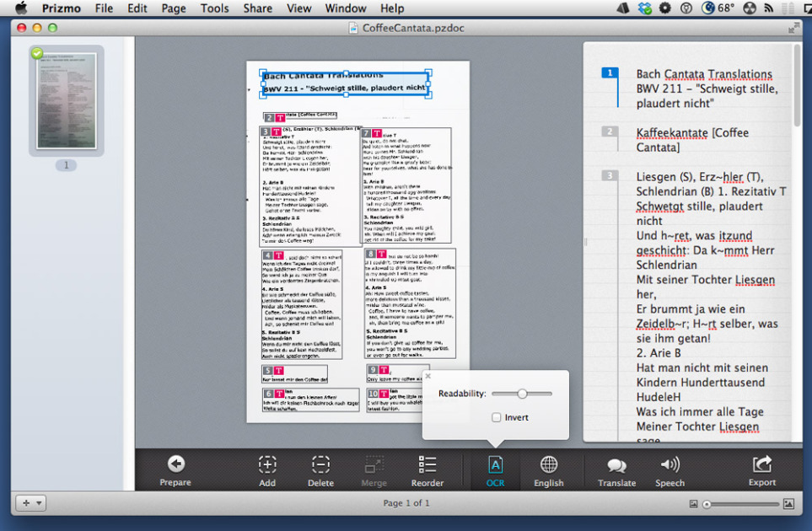Viewport: 812px width, 531px height.
Task: Select the OCR toolbar icon
Action: pyautogui.click(x=495, y=464)
